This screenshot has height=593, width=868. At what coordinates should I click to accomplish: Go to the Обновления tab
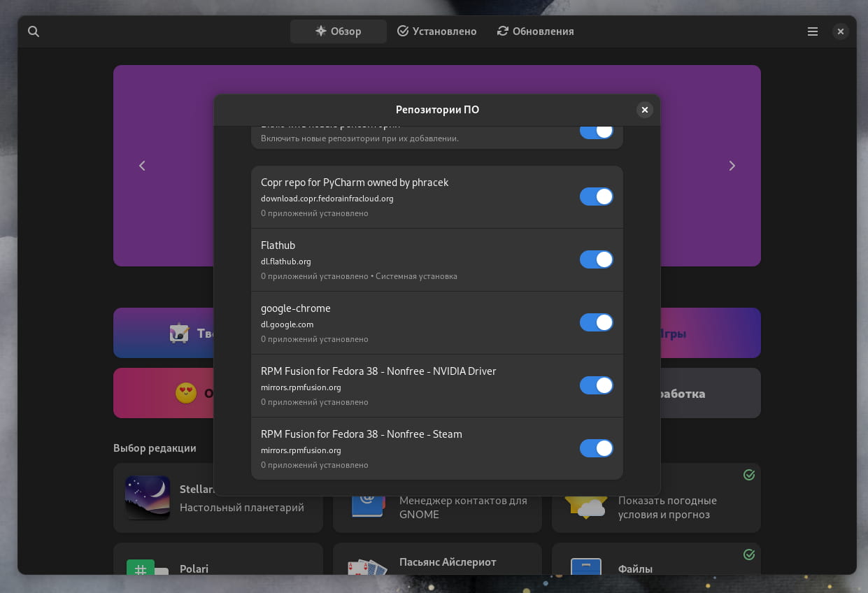(x=536, y=31)
